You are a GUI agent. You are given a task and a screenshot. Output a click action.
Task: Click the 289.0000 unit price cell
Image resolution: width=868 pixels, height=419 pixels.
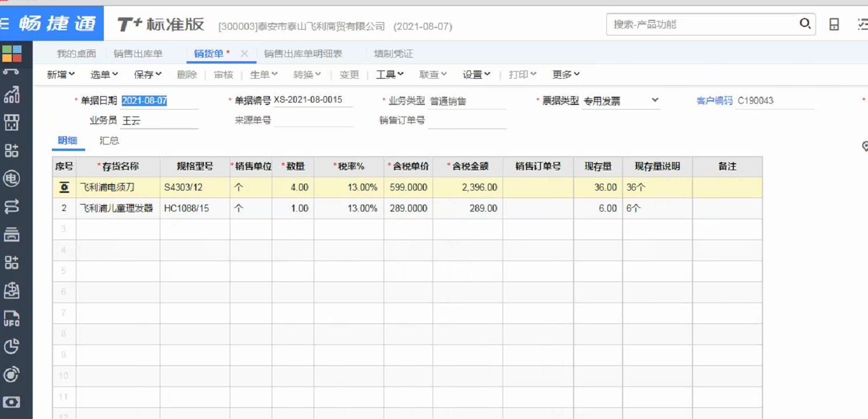coord(409,209)
